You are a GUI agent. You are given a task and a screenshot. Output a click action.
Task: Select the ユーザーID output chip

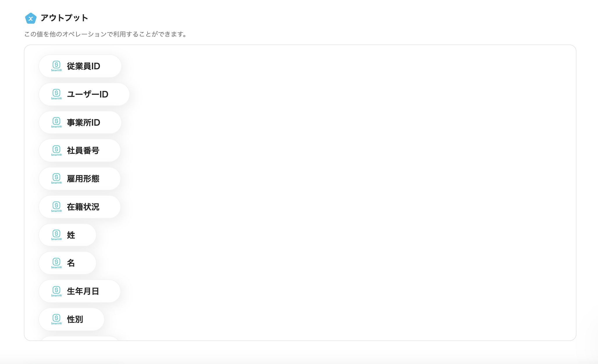click(84, 94)
